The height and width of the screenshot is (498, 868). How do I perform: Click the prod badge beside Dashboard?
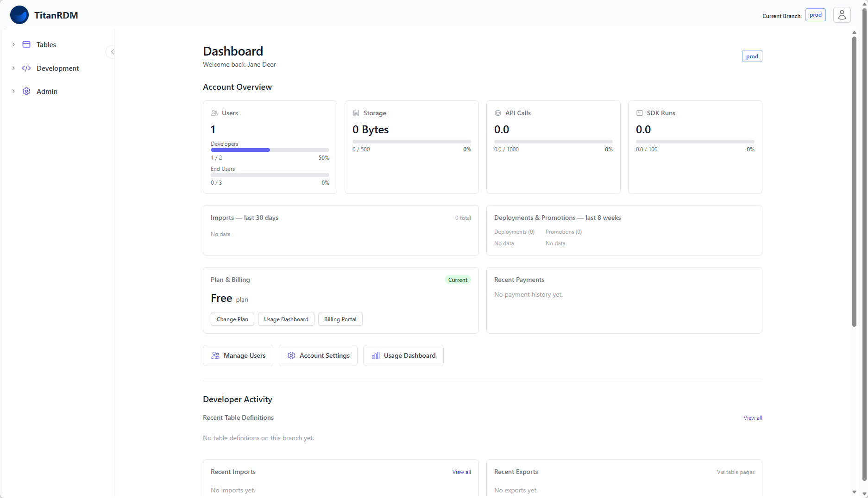(x=752, y=56)
